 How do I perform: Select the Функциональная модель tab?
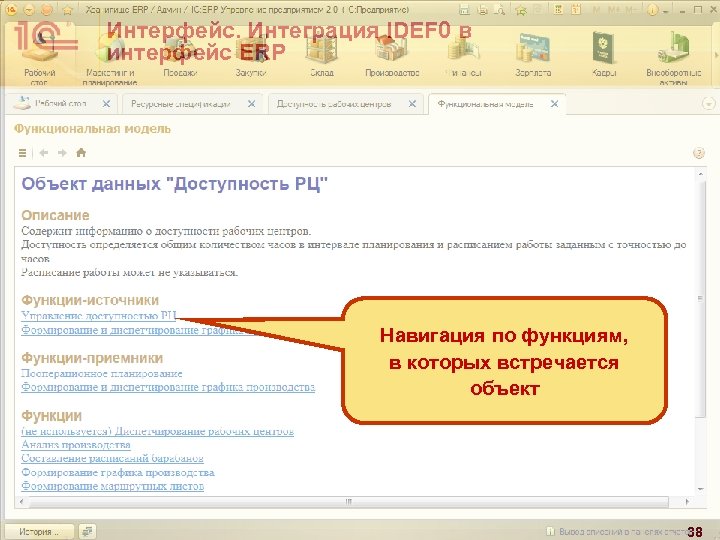coord(486,104)
